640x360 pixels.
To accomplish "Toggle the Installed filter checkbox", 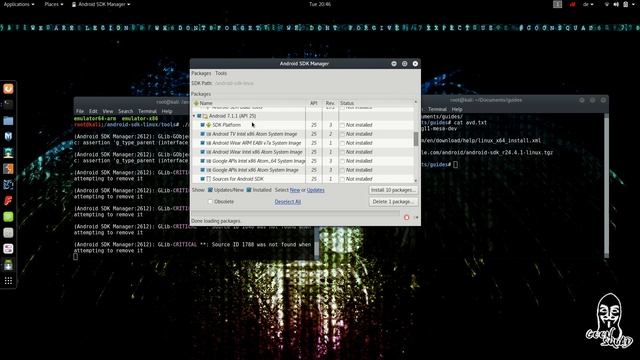I will (249, 190).
